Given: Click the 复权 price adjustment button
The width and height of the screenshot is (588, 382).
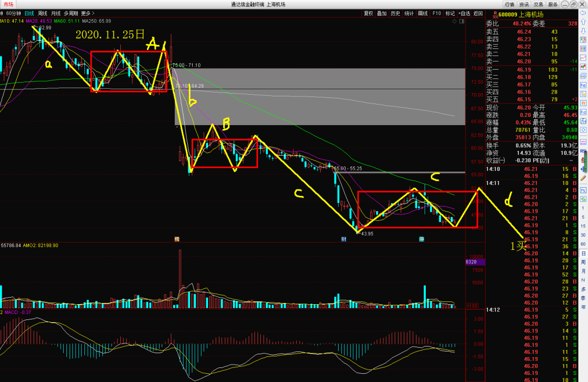Looking at the screenshot, I should click(368, 14).
